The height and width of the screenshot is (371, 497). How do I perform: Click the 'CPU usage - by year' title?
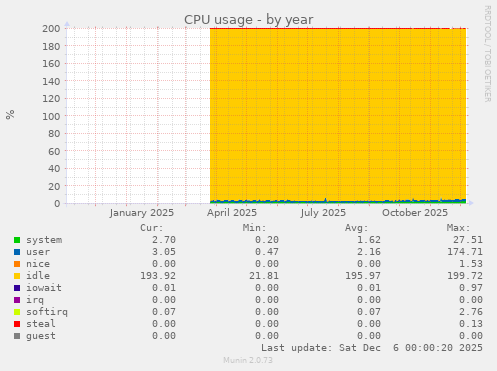248,20
